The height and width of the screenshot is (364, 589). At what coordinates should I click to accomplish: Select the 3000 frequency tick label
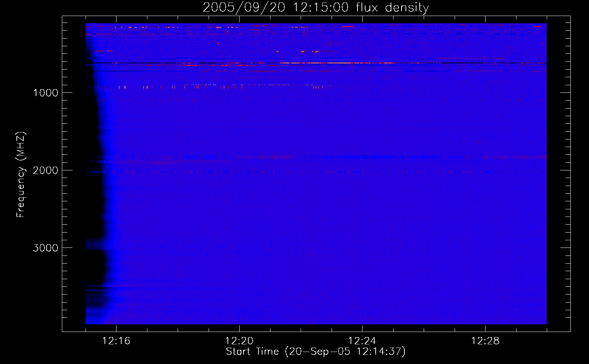[46, 248]
